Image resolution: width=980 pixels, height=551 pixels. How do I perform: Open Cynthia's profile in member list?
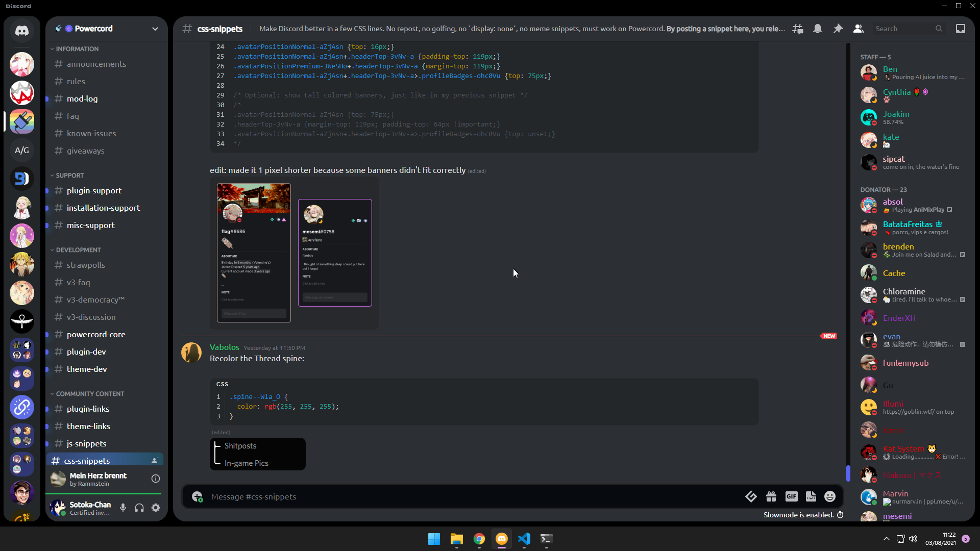[x=914, y=95]
